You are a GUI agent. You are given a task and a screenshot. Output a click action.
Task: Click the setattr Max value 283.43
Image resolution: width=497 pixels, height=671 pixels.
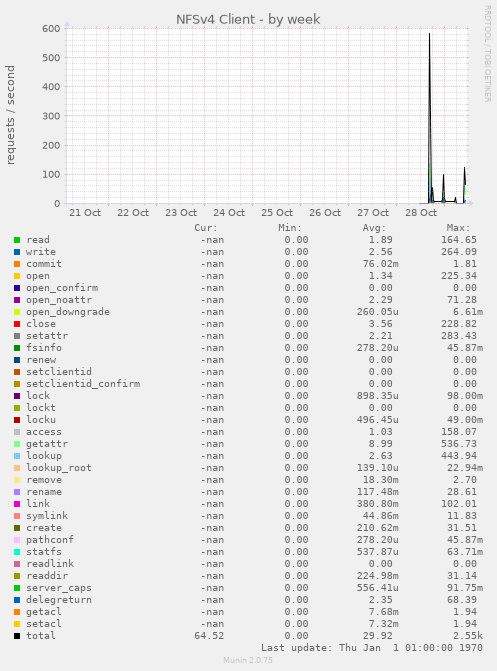click(x=459, y=336)
